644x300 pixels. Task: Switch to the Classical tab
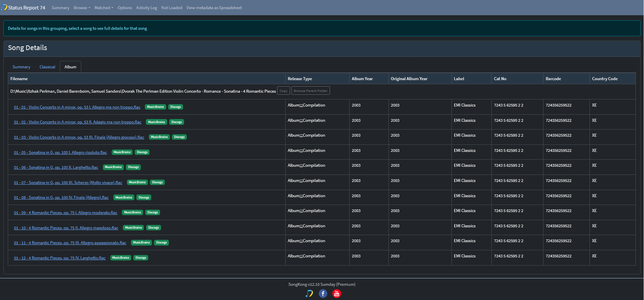[x=47, y=67]
